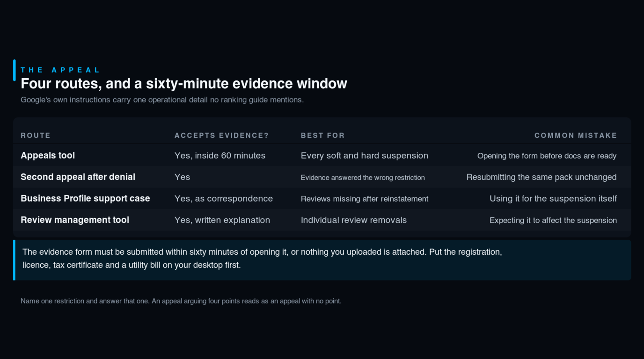This screenshot has width=644, height=359.
Task: Click the footnote 'Name one restriction and answer that one'
Action: point(181,301)
